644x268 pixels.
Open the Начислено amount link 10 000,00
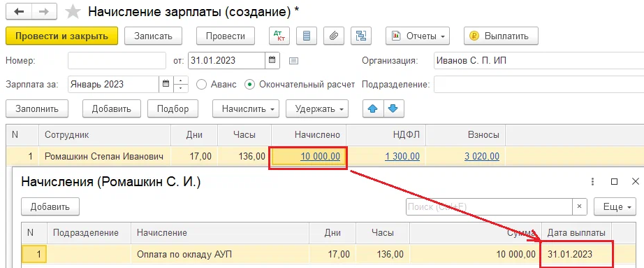click(x=321, y=157)
